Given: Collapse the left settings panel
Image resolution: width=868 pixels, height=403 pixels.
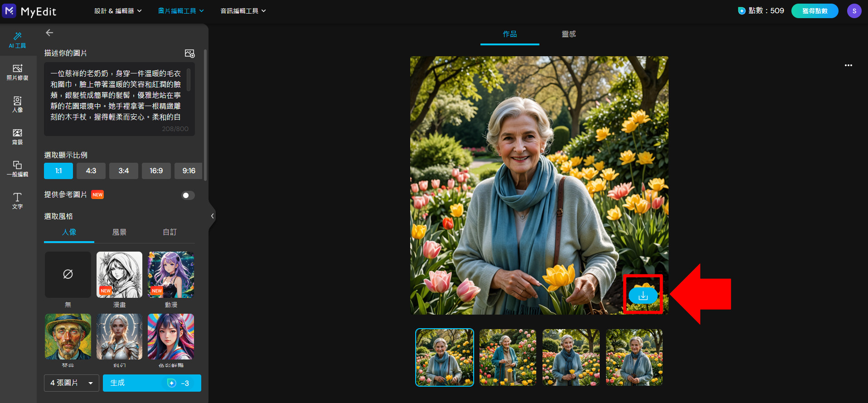Looking at the screenshot, I should click(212, 216).
